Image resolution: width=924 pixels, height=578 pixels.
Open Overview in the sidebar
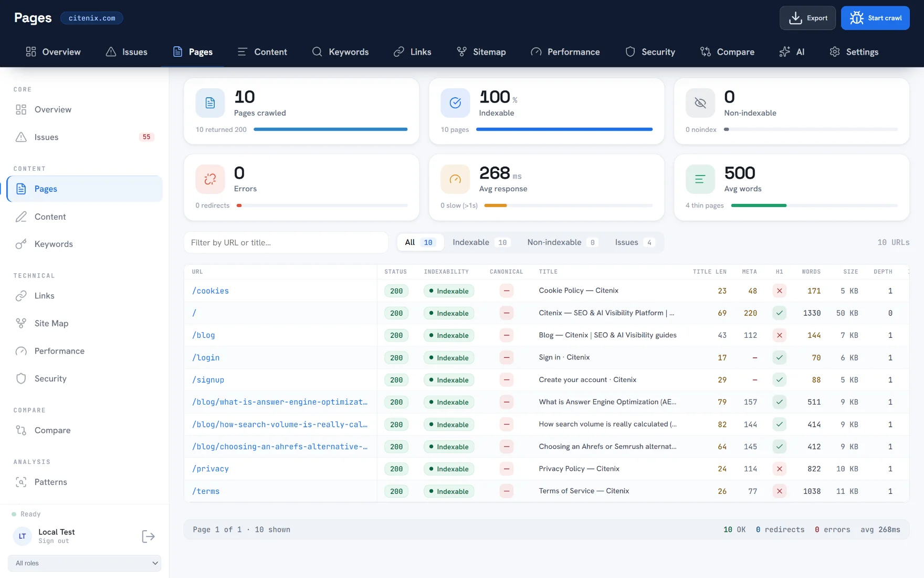pyautogui.click(x=85, y=109)
